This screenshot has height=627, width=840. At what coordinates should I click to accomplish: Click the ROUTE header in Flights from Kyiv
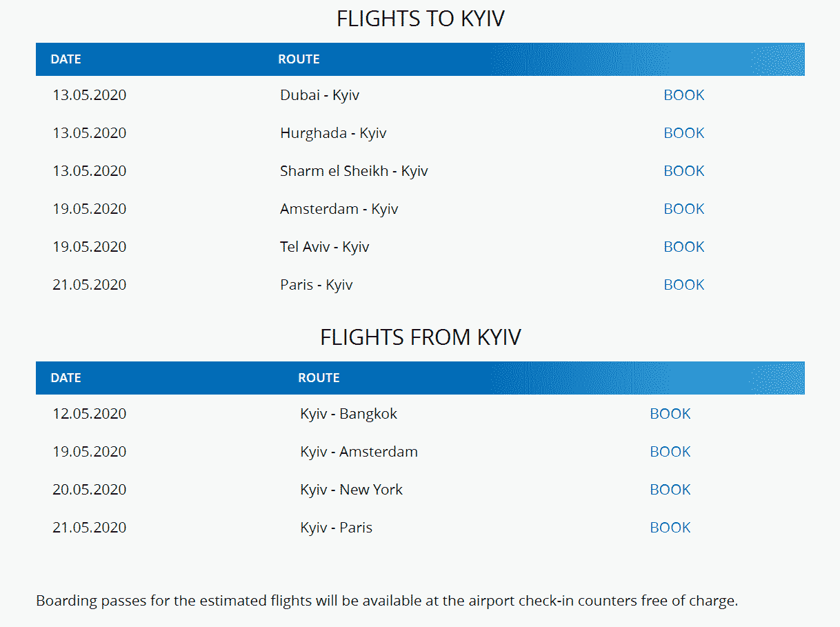[x=319, y=378]
